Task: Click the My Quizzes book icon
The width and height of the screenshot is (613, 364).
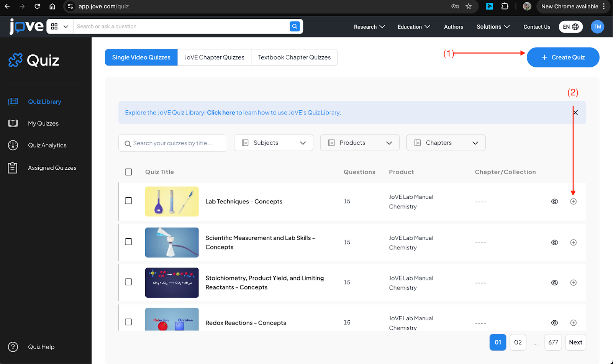Action: 13,123
